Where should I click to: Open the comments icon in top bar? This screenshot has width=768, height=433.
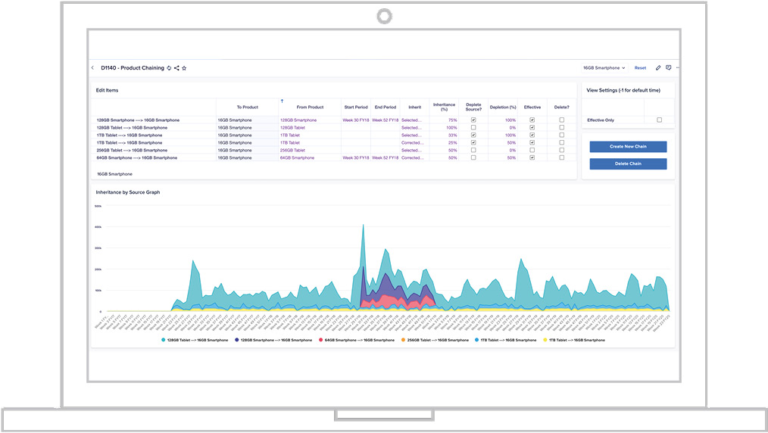tap(669, 68)
